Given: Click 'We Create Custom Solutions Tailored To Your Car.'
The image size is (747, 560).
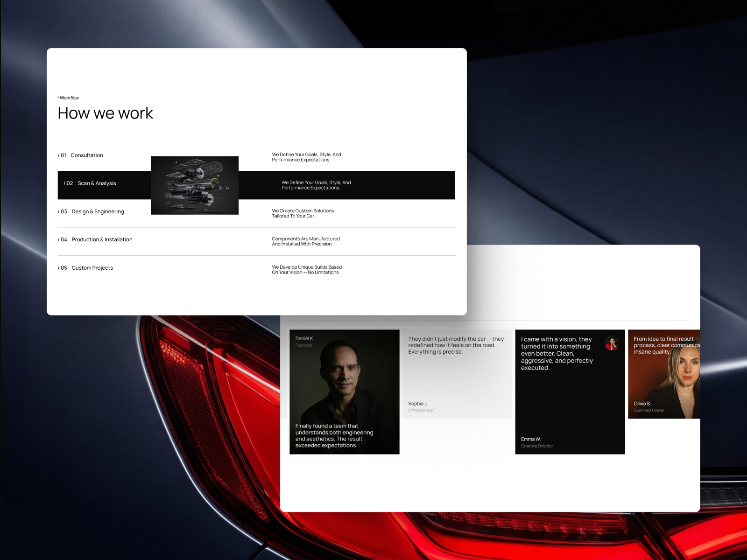Looking at the screenshot, I should pyautogui.click(x=303, y=213).
